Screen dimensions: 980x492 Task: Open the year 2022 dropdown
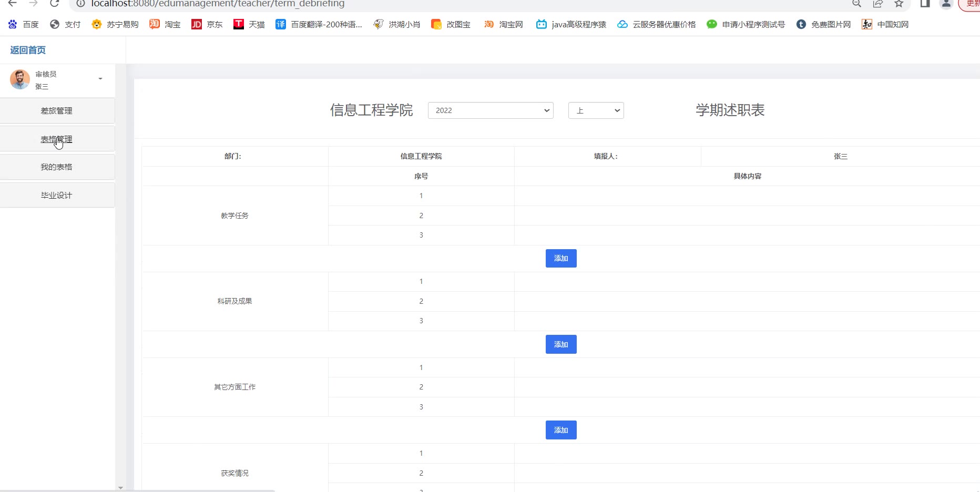490,110
